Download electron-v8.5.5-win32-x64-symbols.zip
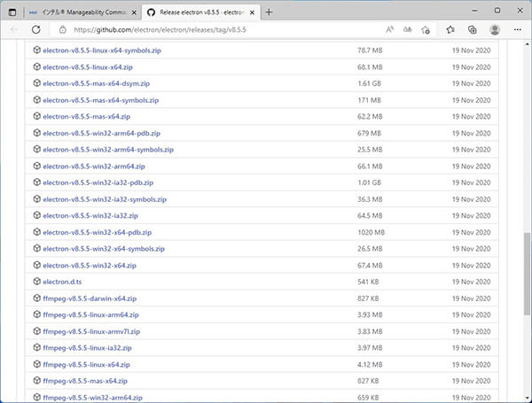Screen dimensions: 532x403 click(x=104, y=249)
